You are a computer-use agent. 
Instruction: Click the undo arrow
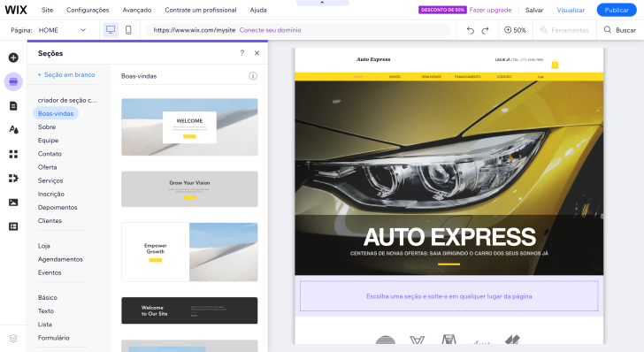click(471, 30)
